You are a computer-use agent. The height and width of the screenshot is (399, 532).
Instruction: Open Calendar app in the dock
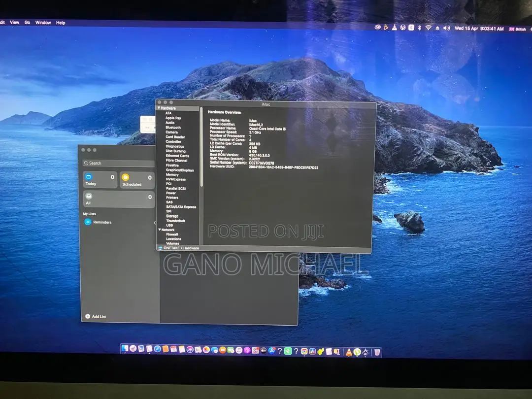pos(174,349)
